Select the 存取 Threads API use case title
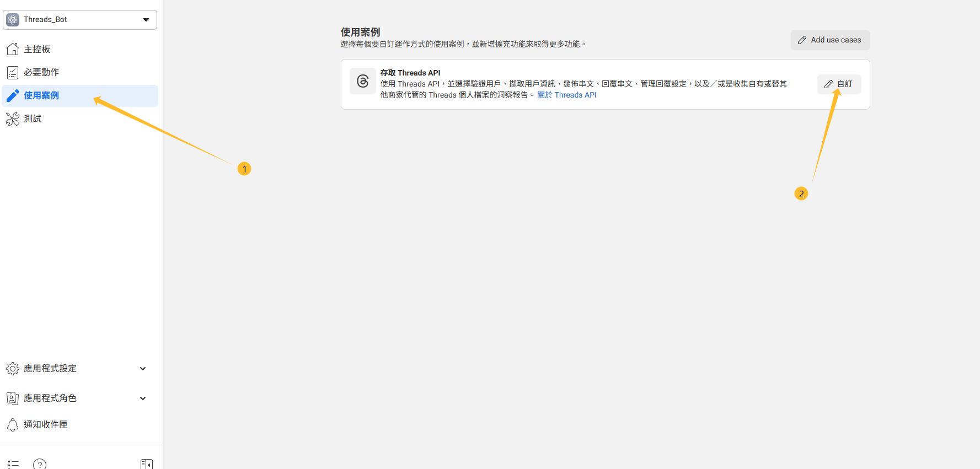The height and width of the screenshot is (469, 980). pyautogui.click(x=410, y=73)
